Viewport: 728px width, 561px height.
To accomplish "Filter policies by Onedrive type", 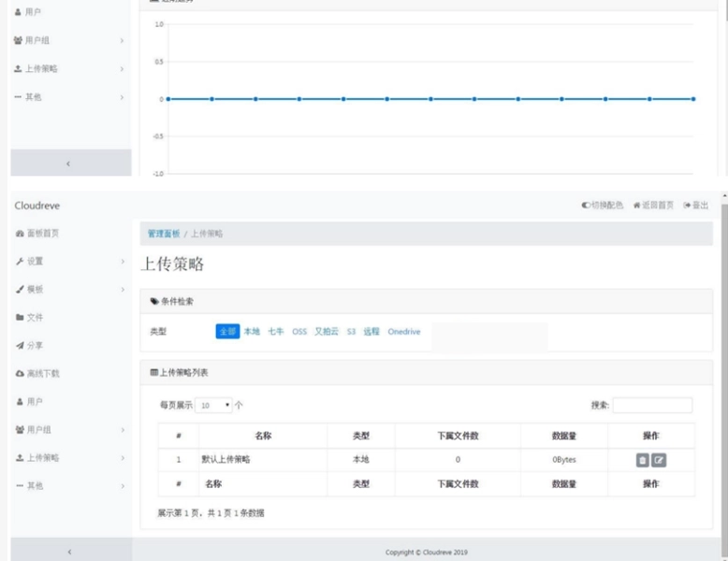I will click(404, 331).
